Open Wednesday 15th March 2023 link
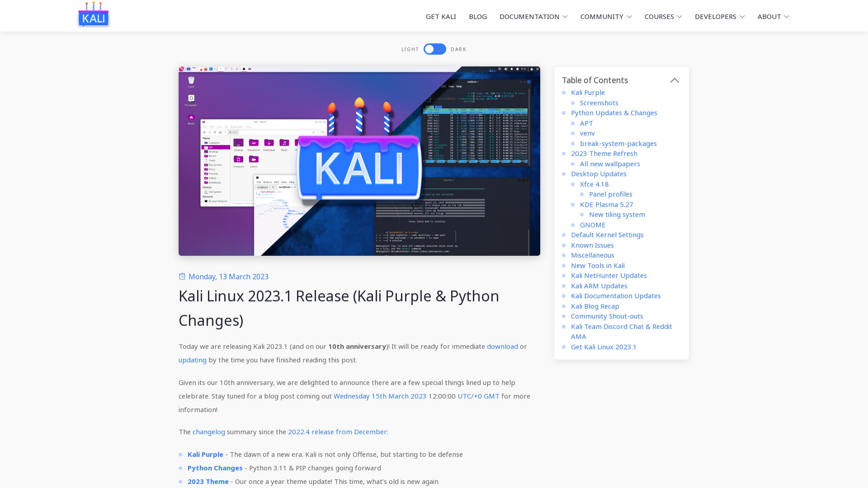This screenshot has height=488, width=868. 380,396
